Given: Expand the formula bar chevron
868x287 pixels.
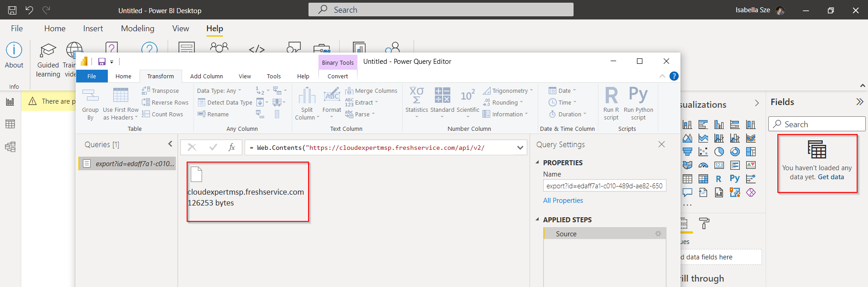Looking at the screenshot, I should click(520, 147).
